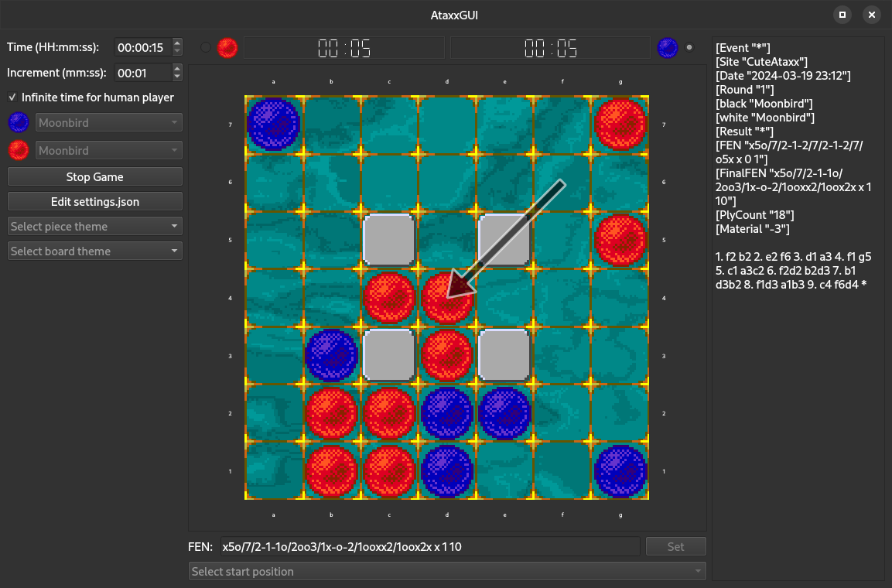The image size is (892, 588).
Task: Select the red piece on square d4
Action: click(x=447, y=298)
